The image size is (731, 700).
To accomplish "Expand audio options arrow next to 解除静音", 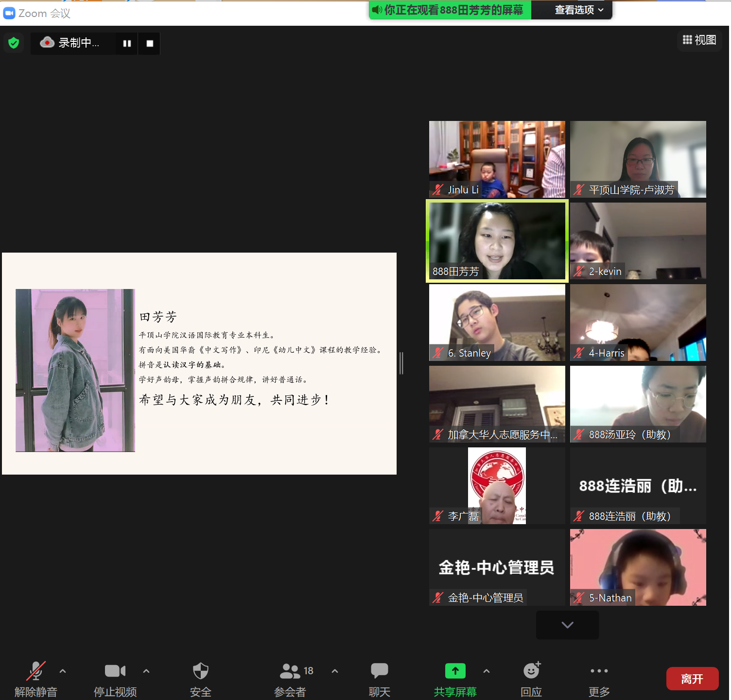I will tap(63, 671).
